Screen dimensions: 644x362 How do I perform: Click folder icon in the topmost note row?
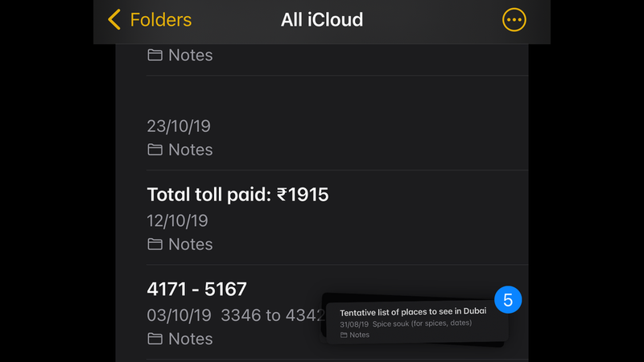(x=155, y=56)
